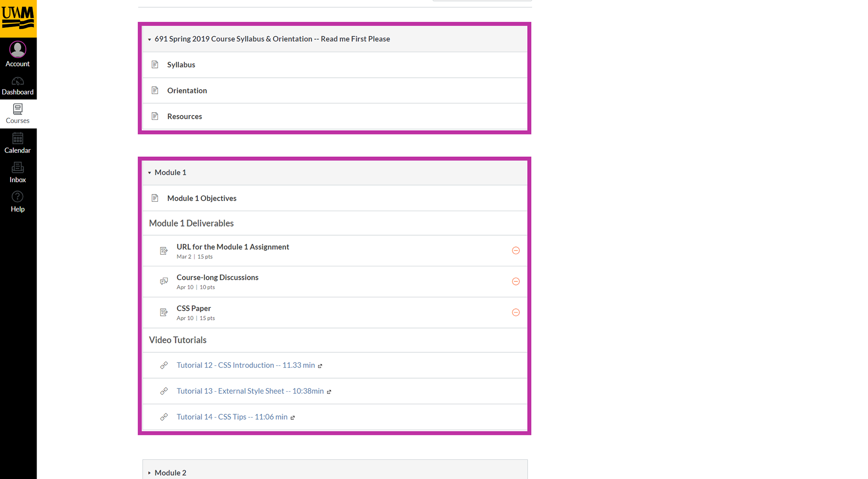
Task: Click the page icon beside Orientation
Action: pyautogui.click(x=155, y=90)
